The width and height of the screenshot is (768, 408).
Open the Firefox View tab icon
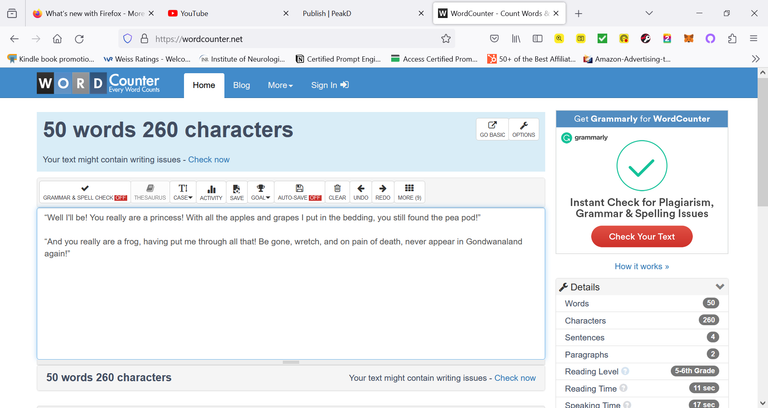(12, 14)
